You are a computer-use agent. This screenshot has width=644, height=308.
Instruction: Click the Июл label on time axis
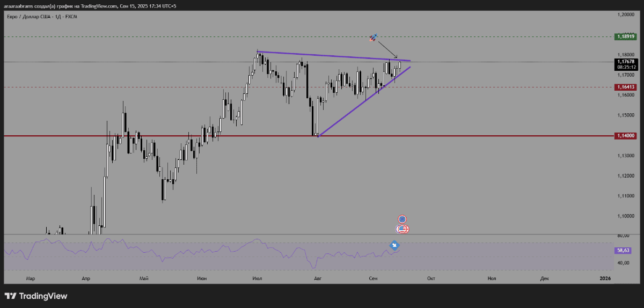257,278
